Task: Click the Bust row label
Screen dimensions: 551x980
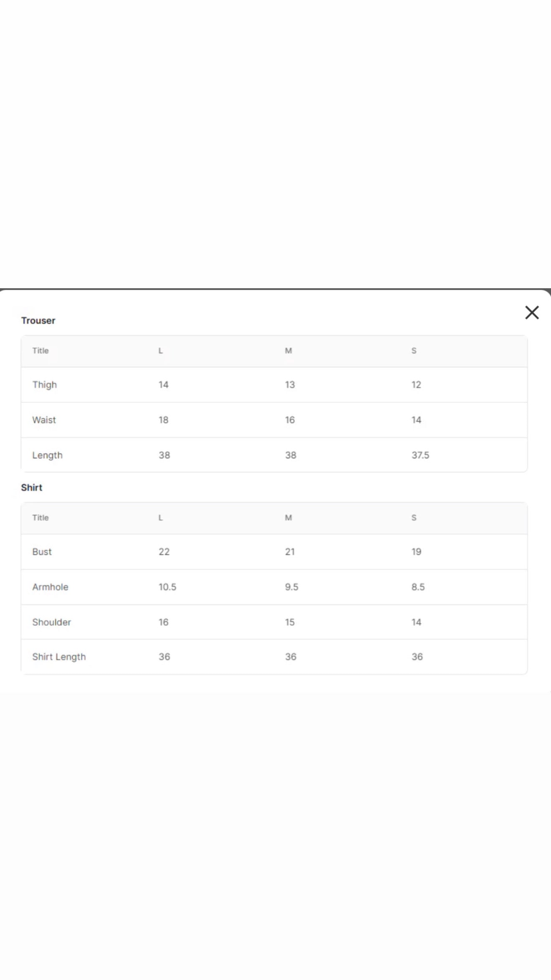Action: 42,552
